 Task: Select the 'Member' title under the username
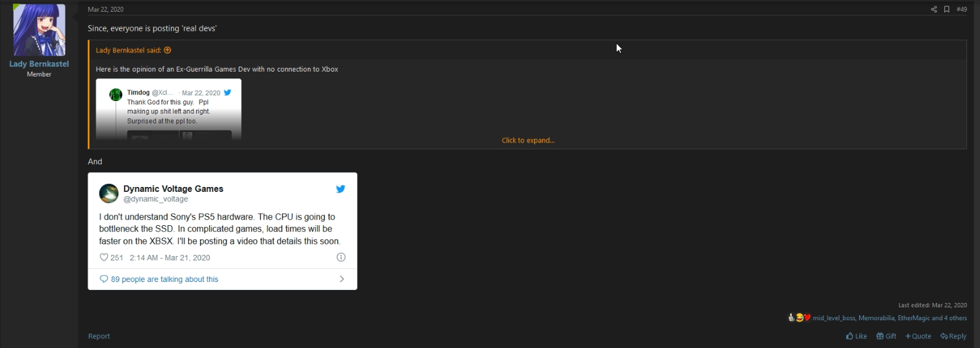click(39, 74)
